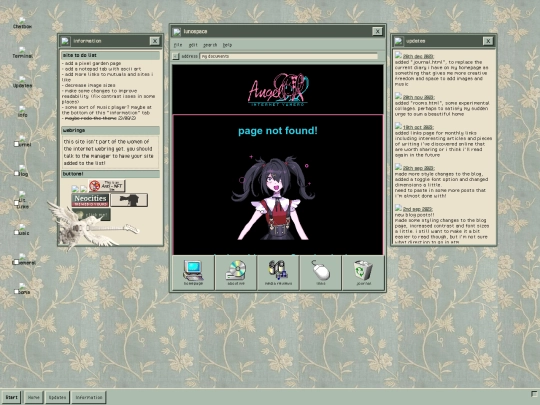Image resolution: width=540 pixels, height=405 pixels.
Task: Open the 29th sep 2023 update link
Action: 418,168
